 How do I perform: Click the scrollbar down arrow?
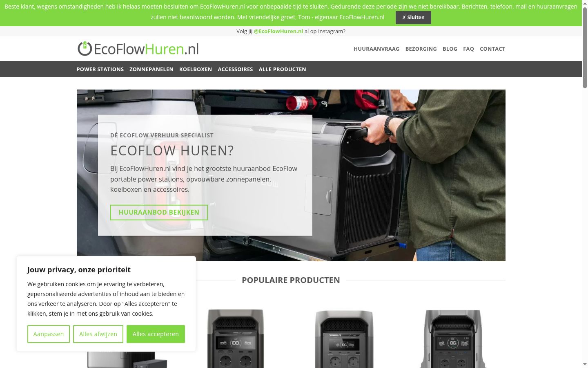pyautogui.click(x=585, y=364)
